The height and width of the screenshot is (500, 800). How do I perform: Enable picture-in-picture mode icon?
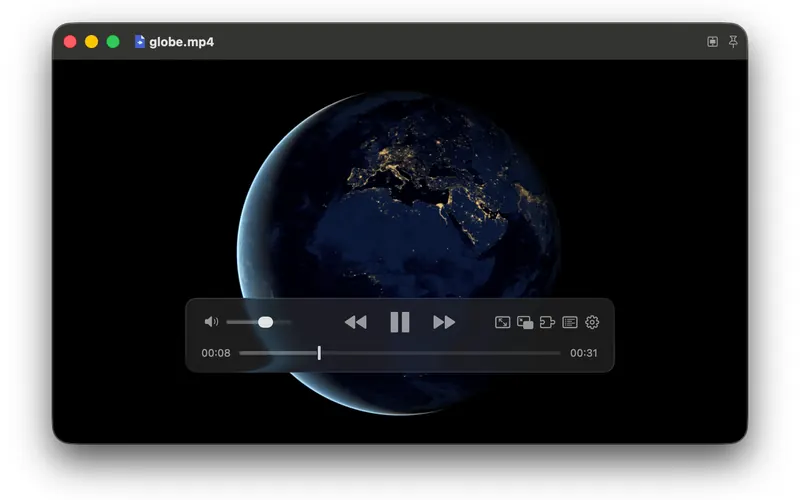(x=525, y=322)
